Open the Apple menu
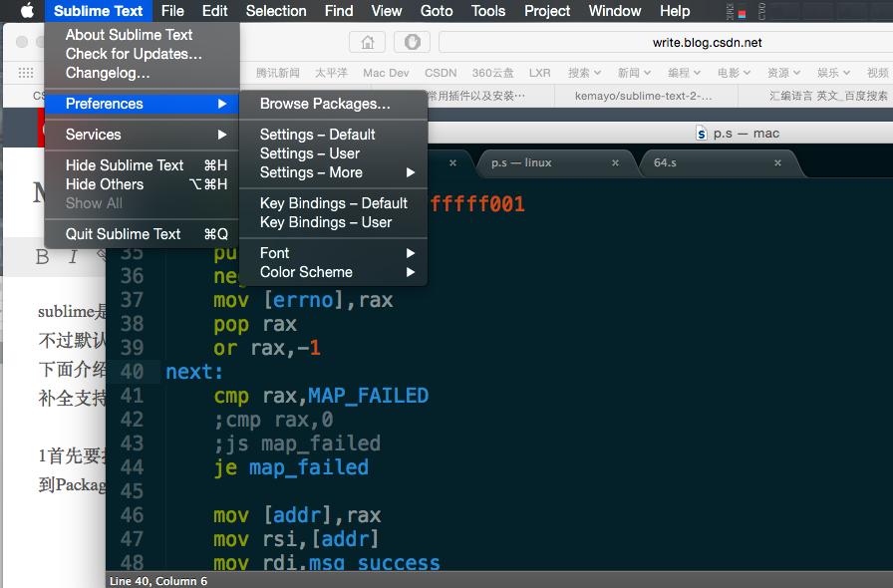Image resolution: width=893 pixels, height=588 pixels. point(27,10)
